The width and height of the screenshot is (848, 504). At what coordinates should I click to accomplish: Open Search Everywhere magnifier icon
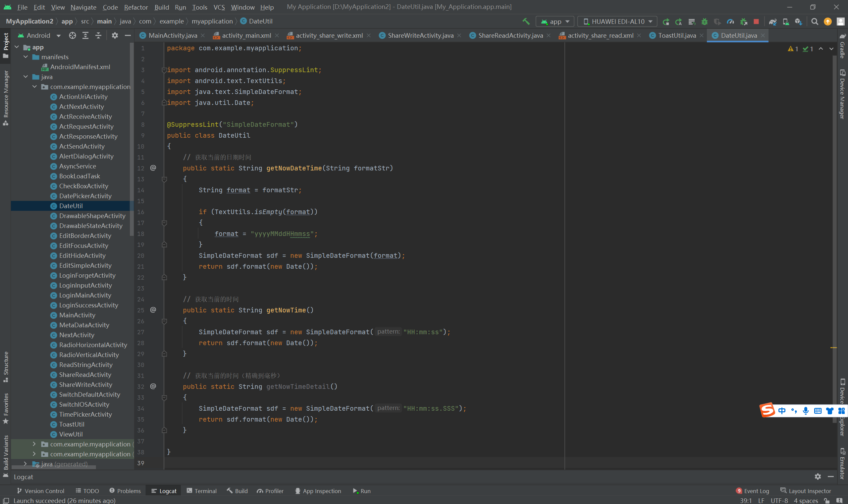coord(814,22)
